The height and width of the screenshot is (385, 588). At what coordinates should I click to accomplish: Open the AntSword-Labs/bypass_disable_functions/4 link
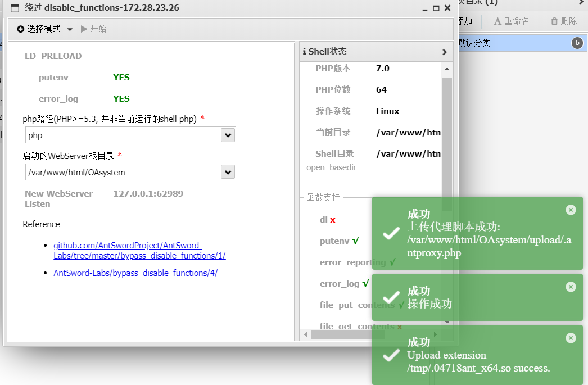pyautogui.click(x=135, y=273)
